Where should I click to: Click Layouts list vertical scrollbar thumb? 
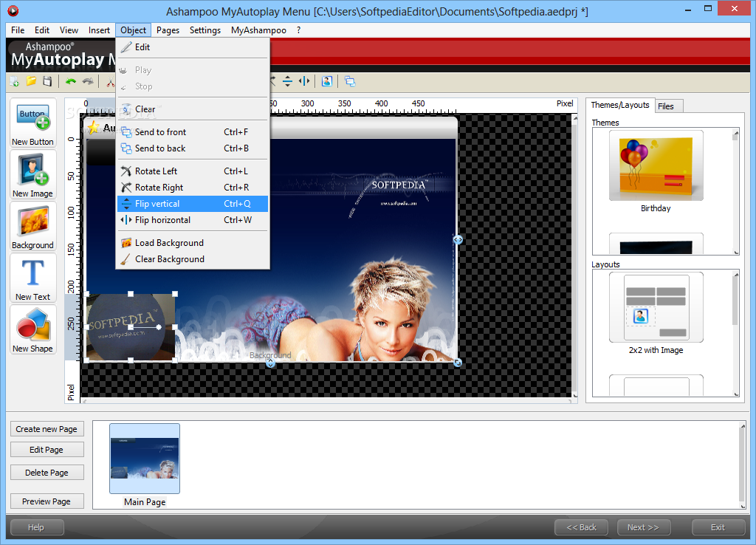point(736,301)
